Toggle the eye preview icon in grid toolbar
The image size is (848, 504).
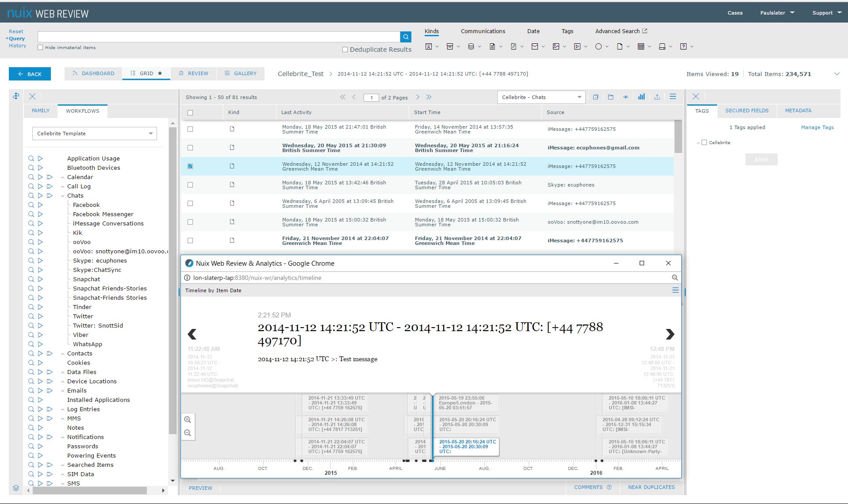[x=626, y=97]
